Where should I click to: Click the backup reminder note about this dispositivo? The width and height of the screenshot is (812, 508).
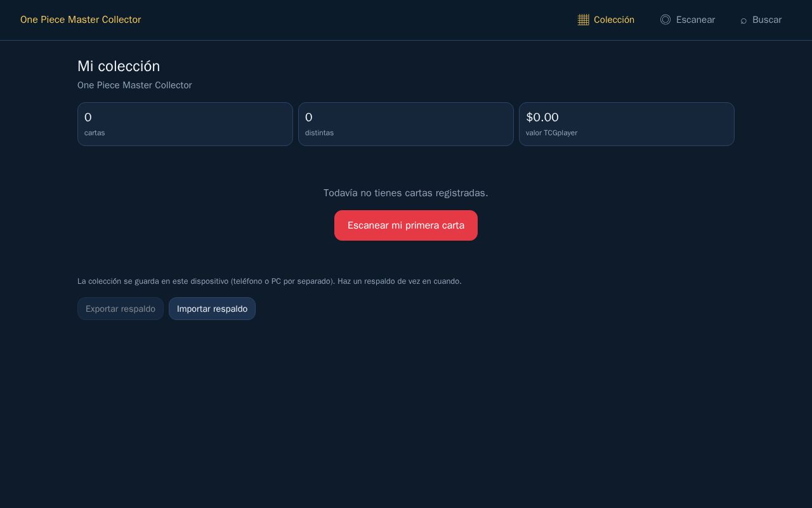pyautogui.click(x=270, y=281)
